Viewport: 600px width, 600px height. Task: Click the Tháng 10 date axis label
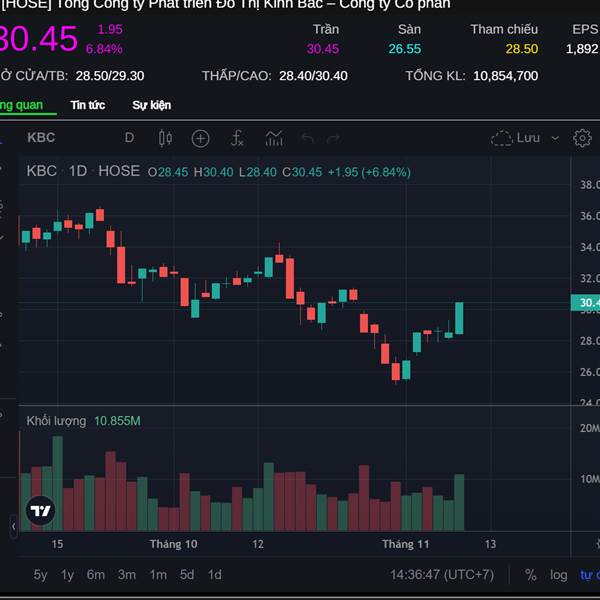[x=173, y=544]
